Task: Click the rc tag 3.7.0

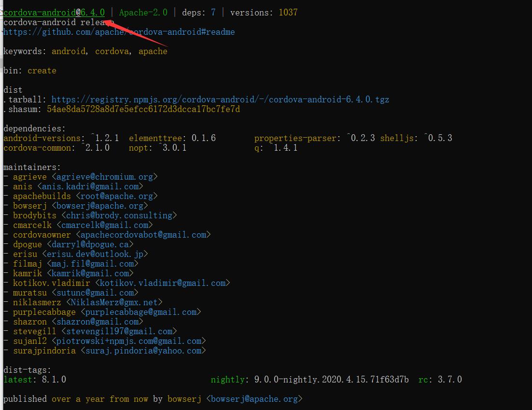Action: 450,380
